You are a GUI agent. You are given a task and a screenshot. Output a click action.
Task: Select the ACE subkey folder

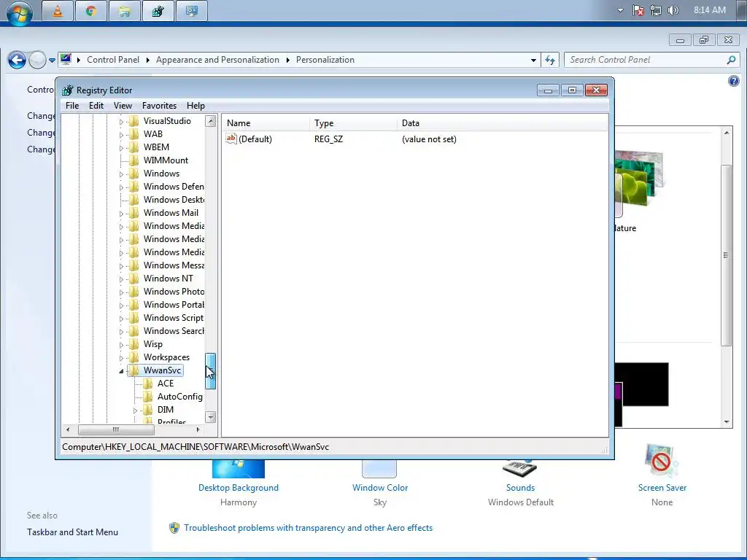pos(166,384)
